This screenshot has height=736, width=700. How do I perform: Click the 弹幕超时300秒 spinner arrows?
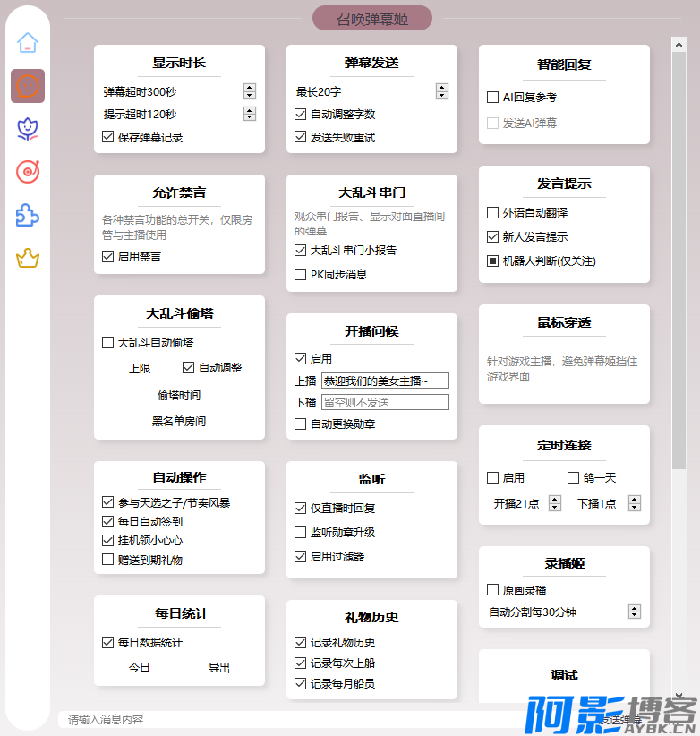click(x=250, y=91)
